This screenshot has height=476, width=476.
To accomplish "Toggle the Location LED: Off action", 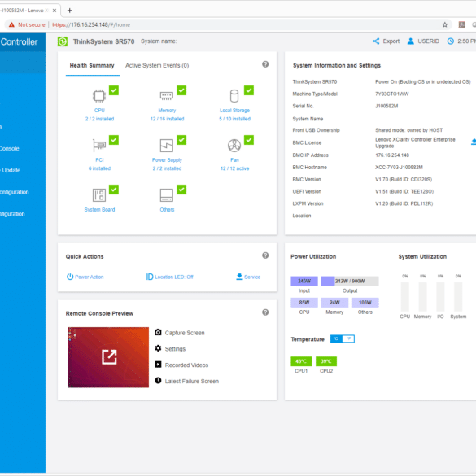I will (x=170, y=277).
